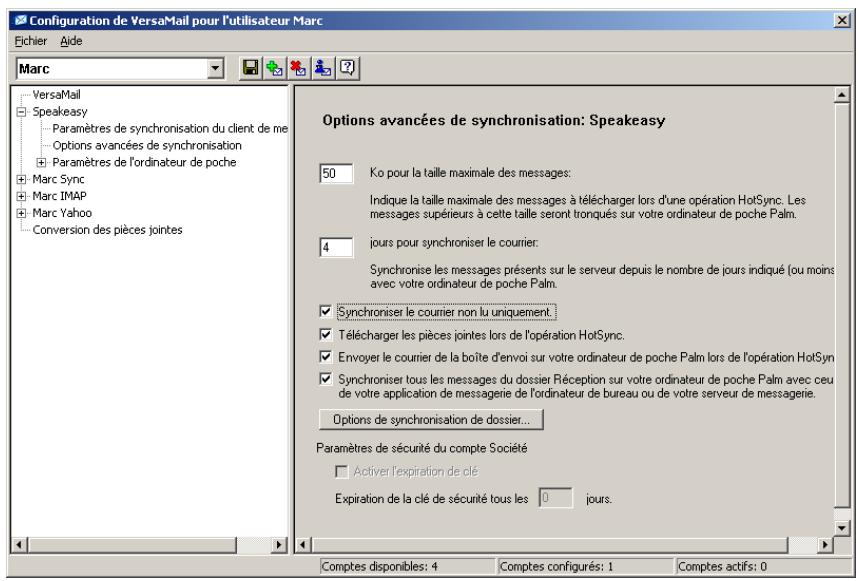Click the VersaMail title bar envelope icon
859x581 pixels.
coord(21,21)
